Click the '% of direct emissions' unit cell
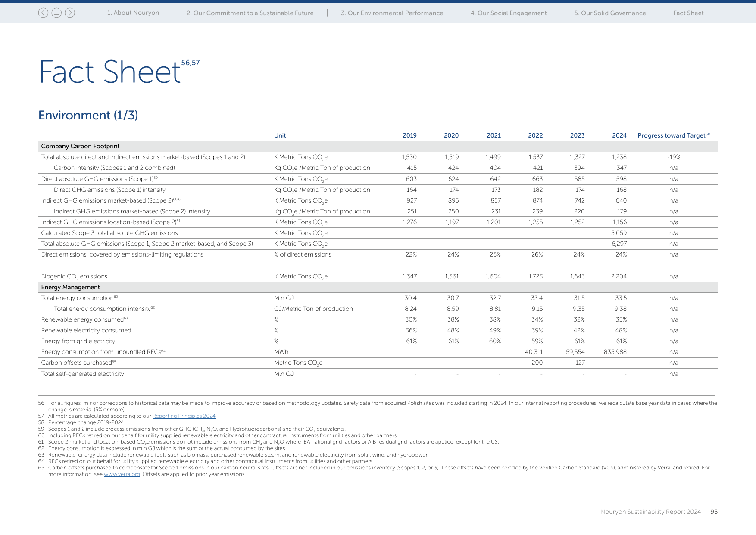The height and width of the screenshot is (535, 756). click(x=303, y=255)
